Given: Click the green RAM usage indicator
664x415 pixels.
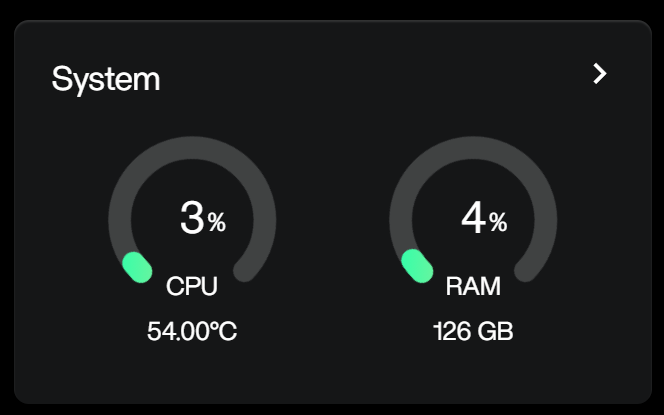Looking at the screenshot, I should click(x=417, y=266).
